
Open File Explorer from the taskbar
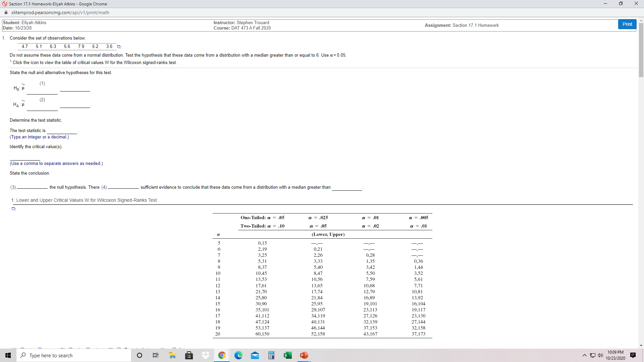(172, 355)
